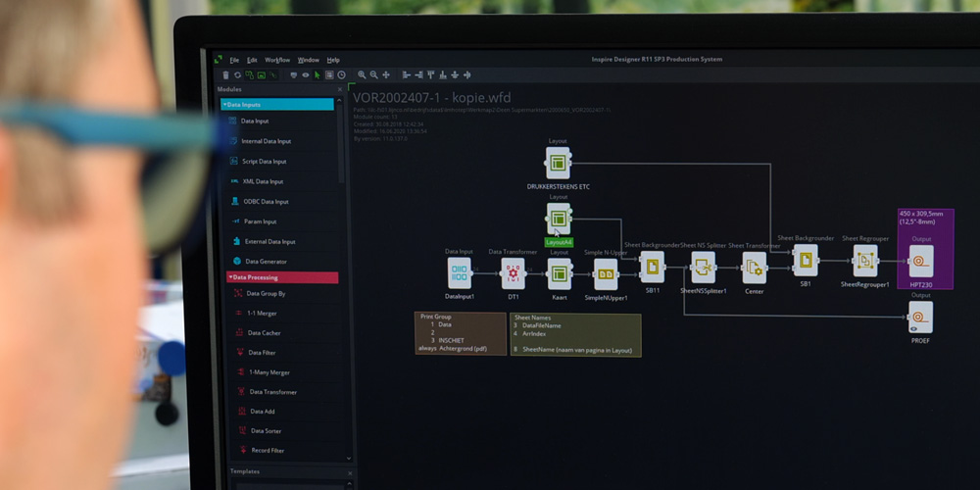
Task: Open the Help menu
Action: pyautogui.click(x=333, y=60)
